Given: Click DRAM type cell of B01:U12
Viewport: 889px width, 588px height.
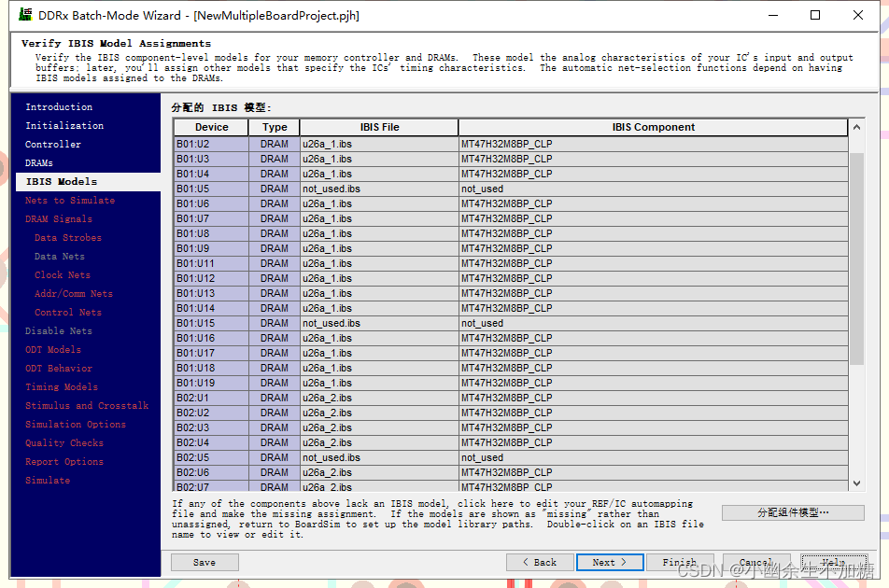Looking at the screenshot, I should [275, 279].
